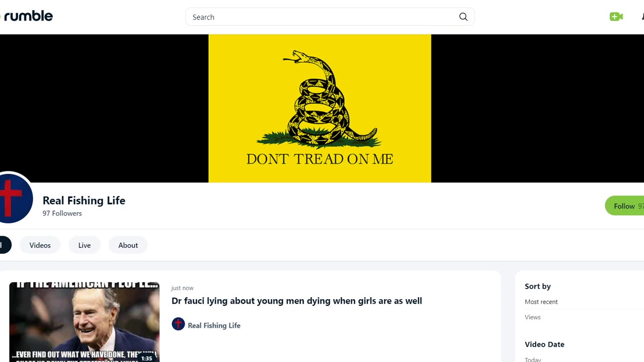Viewport: 644px width, 362px height.
Task: Switch to the About tab
Action: point(128,245)
